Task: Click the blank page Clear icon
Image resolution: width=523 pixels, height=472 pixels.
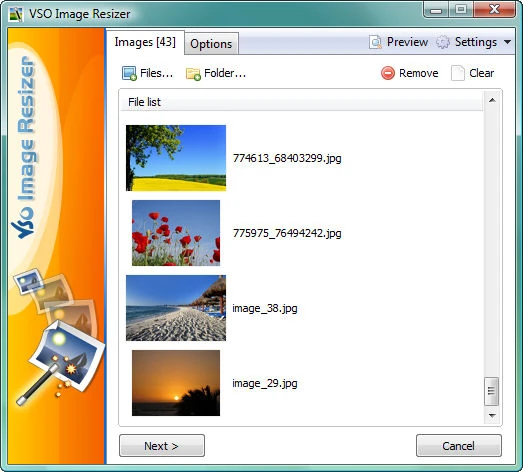Action: coord(458,73)
